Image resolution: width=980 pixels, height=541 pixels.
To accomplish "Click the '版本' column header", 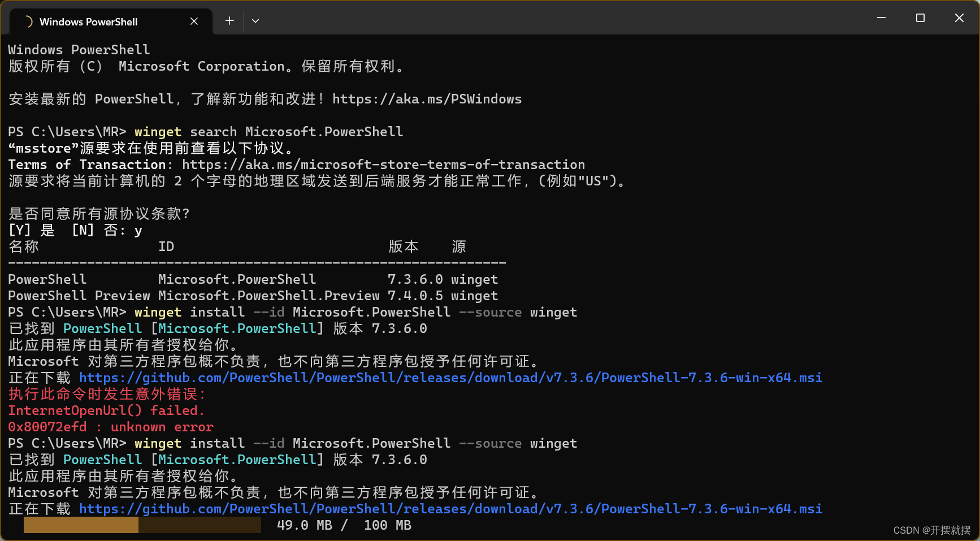I will coord(404,246).
